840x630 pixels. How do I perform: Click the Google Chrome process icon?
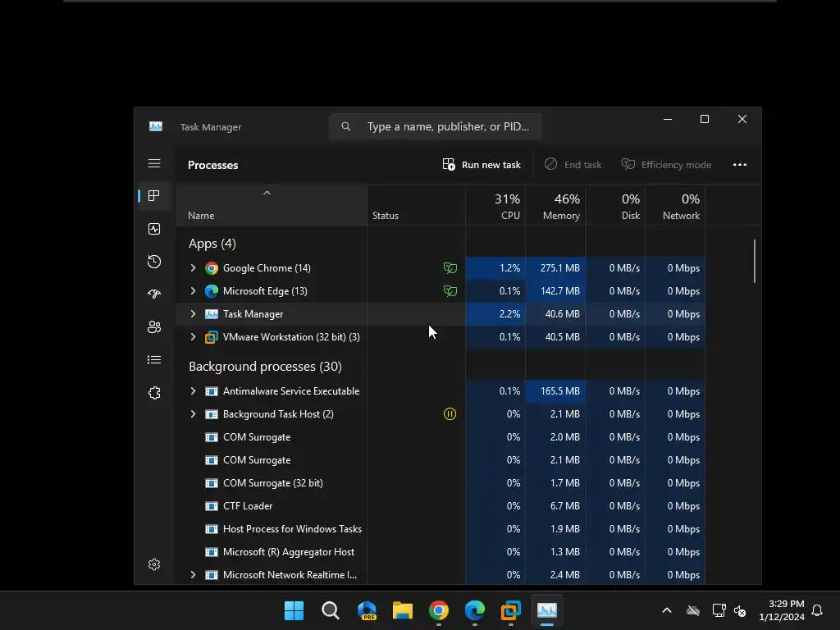(x=212, y=268)
